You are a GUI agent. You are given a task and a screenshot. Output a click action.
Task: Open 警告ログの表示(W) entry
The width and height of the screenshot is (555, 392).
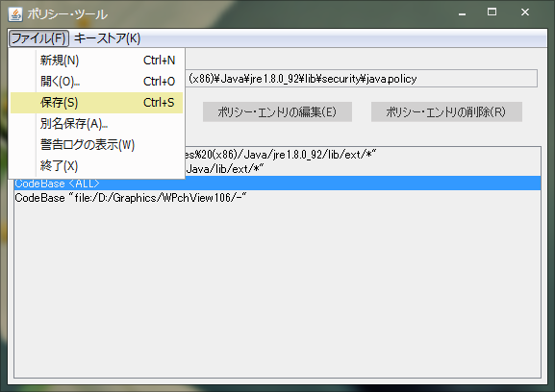pos(96,145)
